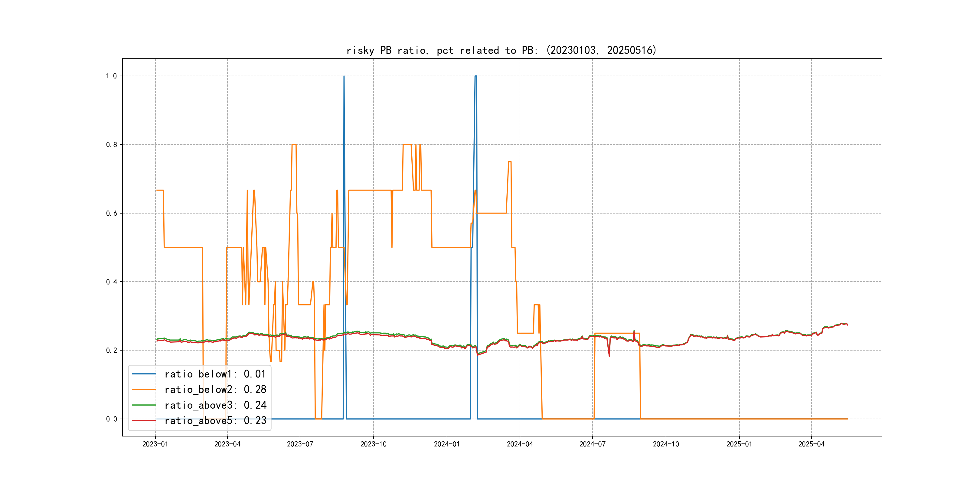
Task: Select the 'ratio_above5: 0.23' legend label
Action: 215,421
